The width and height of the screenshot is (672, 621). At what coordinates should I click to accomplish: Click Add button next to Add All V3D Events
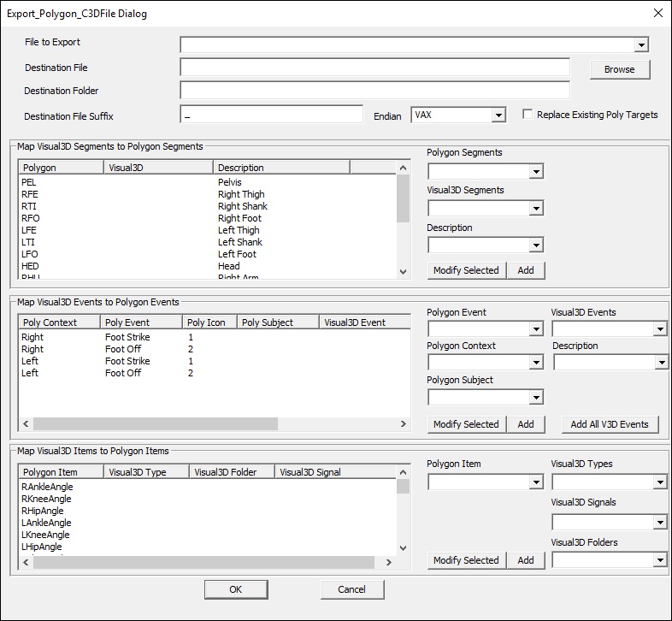coord(526,424)
